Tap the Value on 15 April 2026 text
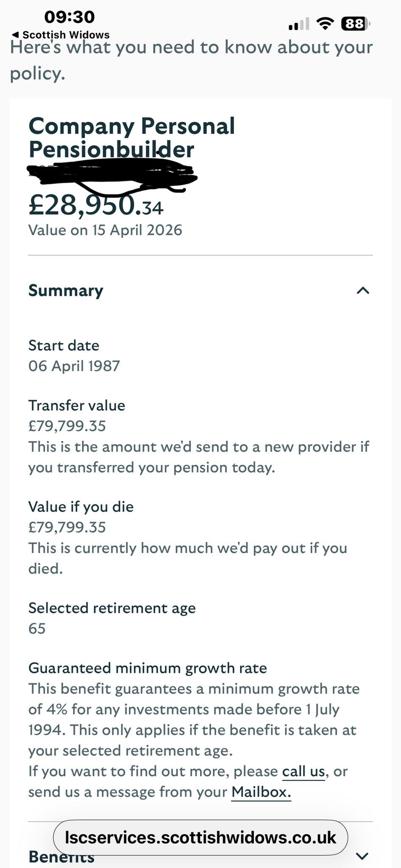The width and height of the screenshot is (401, 868). [105, 230]
